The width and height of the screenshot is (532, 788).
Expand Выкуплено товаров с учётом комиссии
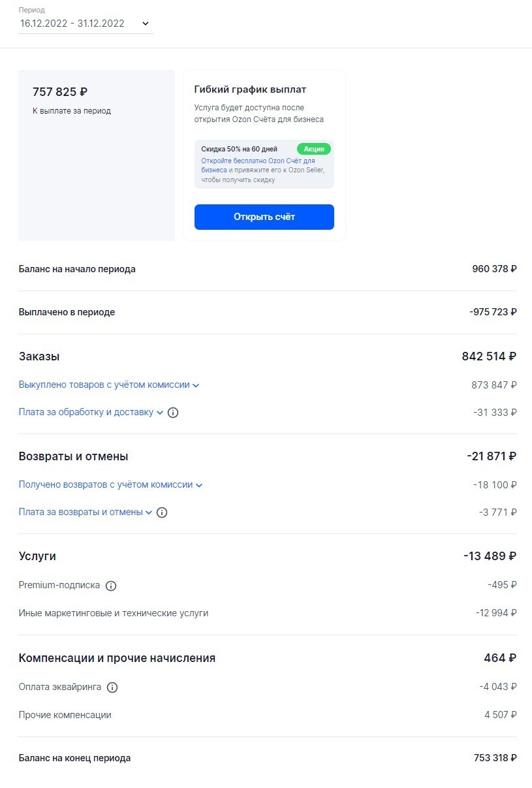click(x=108, y=385)
